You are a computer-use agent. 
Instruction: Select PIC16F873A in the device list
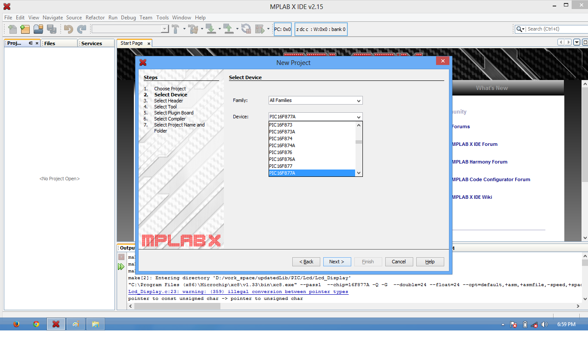coord(312,132)
